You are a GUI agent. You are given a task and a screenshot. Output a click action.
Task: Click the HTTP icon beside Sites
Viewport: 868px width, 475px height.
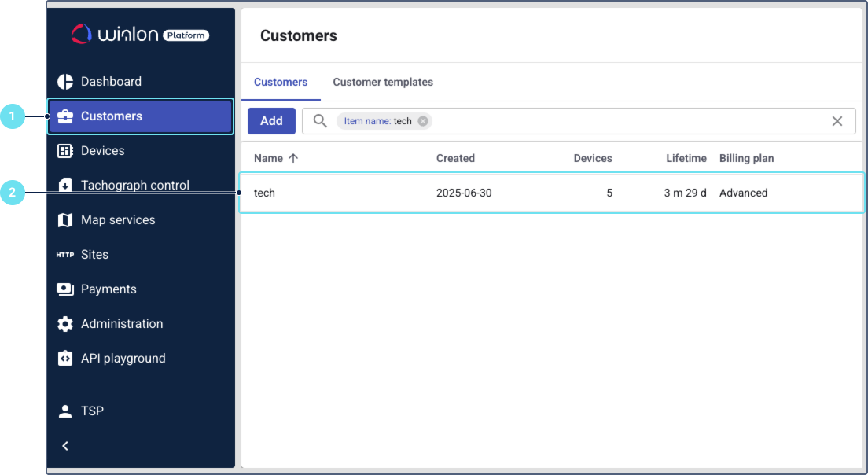[x=65, y=255]
